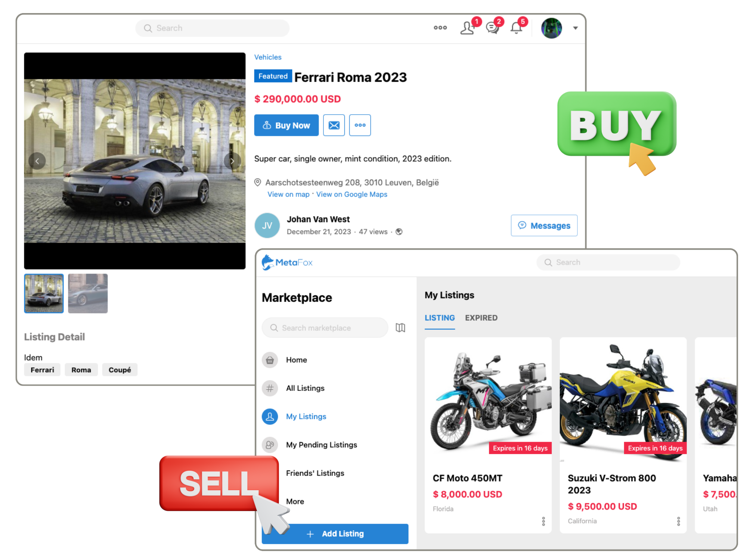This screenshot has height=560, width=747.
Task: Open the chat messages icon in the top bar
Action: coord(492,28)
